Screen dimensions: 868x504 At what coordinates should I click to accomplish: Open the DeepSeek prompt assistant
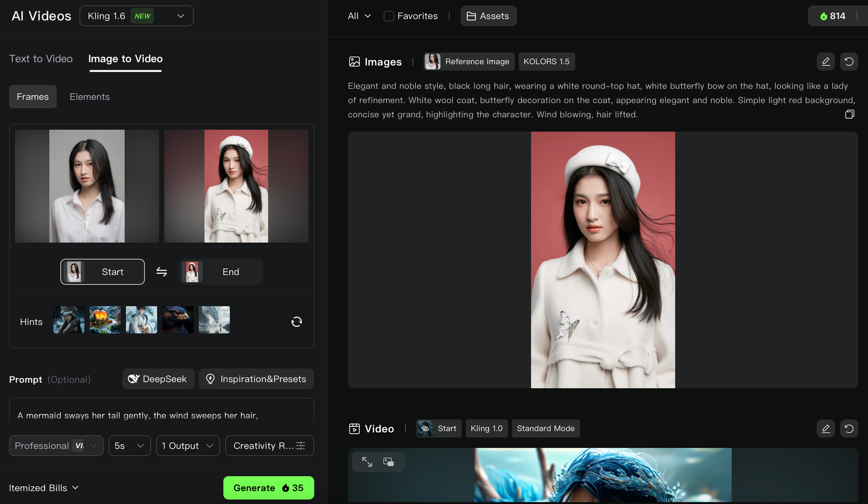[x=158, y=379]
